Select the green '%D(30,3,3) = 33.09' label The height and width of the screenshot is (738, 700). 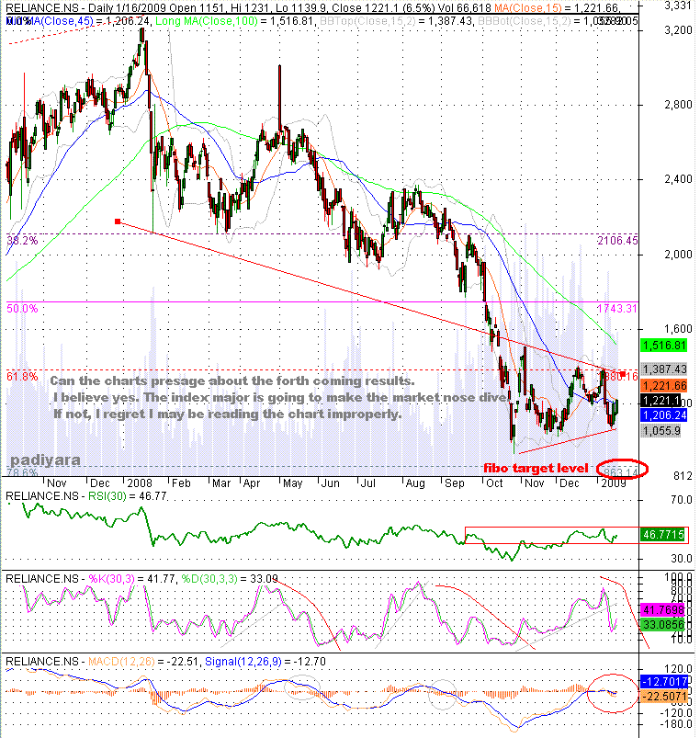(230, 578)
